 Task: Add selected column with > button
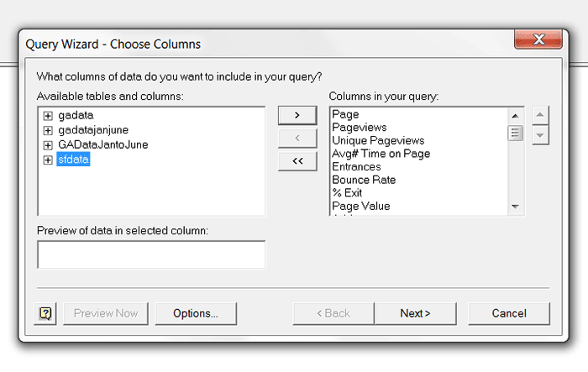tap(297, 116)
